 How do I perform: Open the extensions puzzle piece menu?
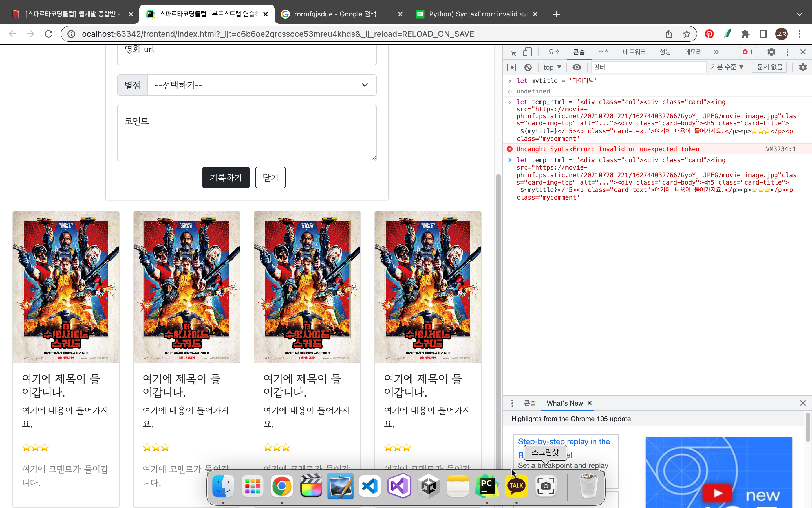[745, 34]
